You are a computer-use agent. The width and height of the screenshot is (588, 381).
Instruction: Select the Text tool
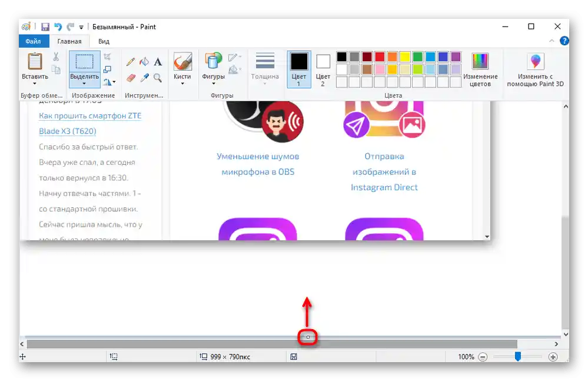(x=158, y=61)
